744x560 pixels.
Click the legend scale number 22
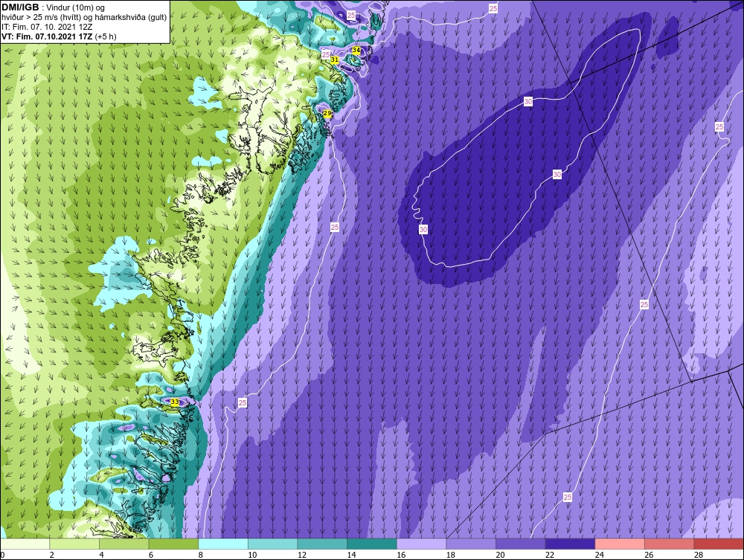pos(550,555)
